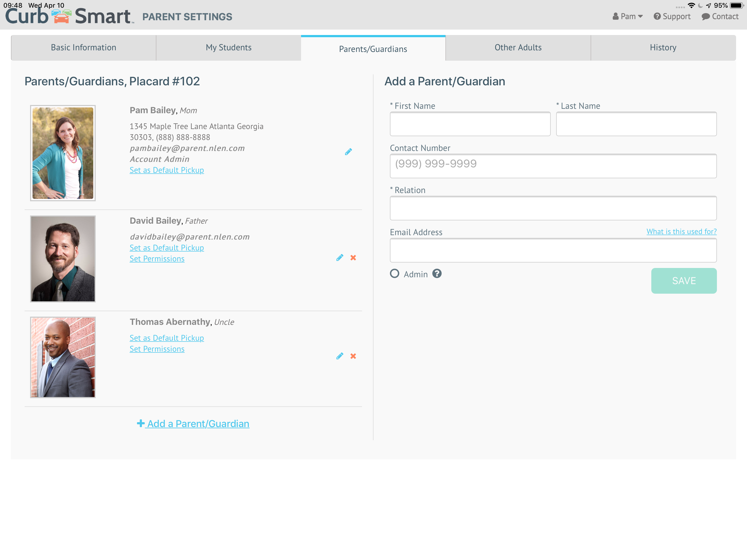Click the PARENT SETTINGS header title

187,17
